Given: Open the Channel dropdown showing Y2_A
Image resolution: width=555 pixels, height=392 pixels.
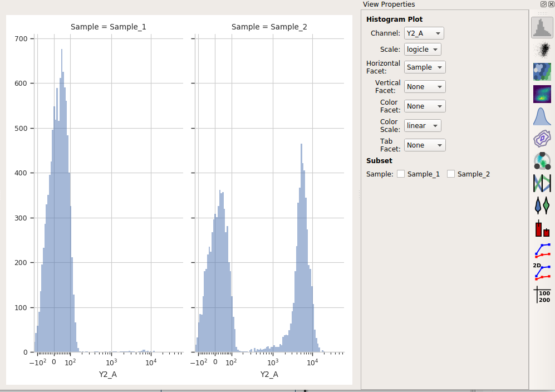Looking at the screenshot, I should click(x=424, y=33).
